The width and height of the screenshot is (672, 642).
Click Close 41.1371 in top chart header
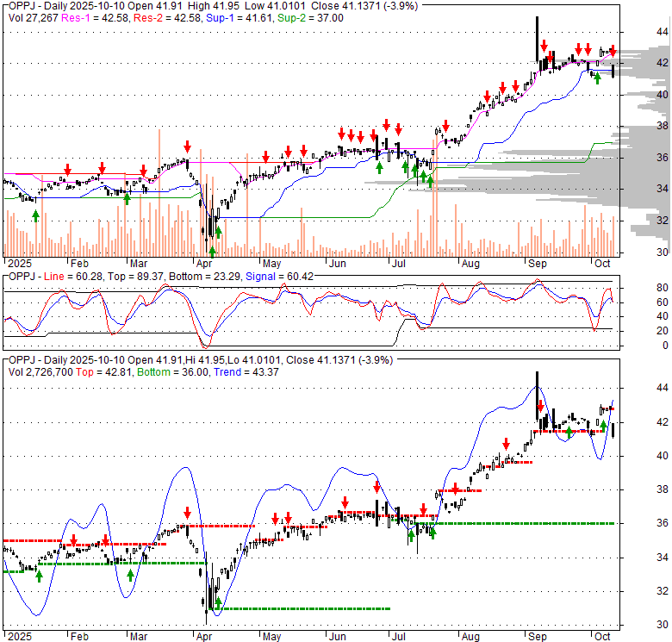345,6
